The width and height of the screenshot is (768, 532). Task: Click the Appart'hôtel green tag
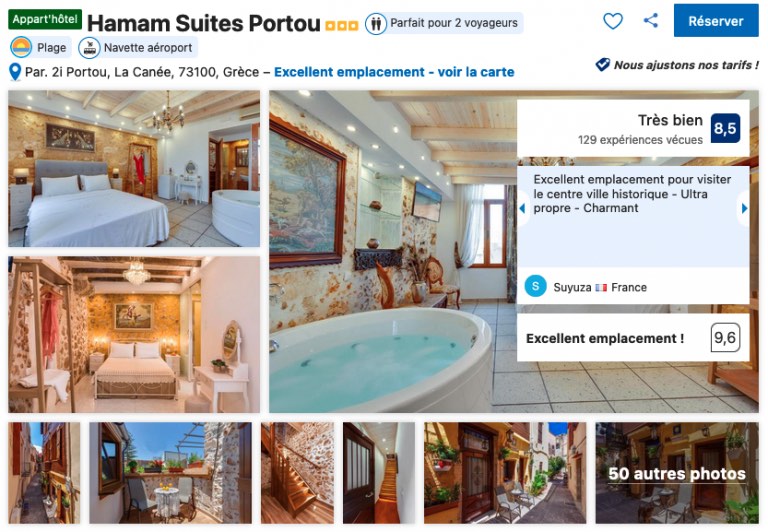click(45, 19)
